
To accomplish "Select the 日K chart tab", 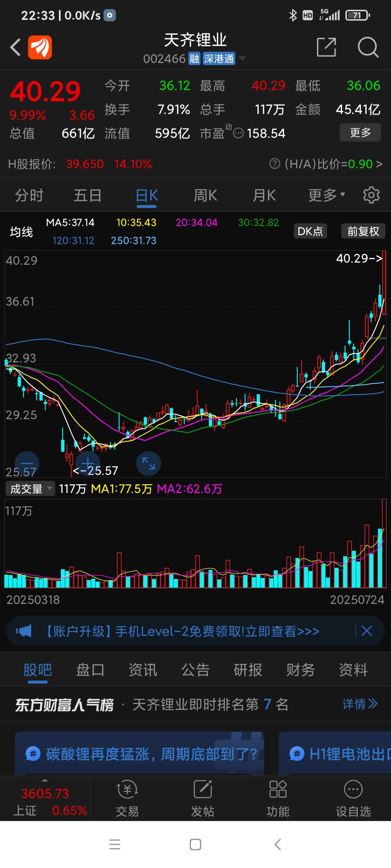I will point(147,196).
